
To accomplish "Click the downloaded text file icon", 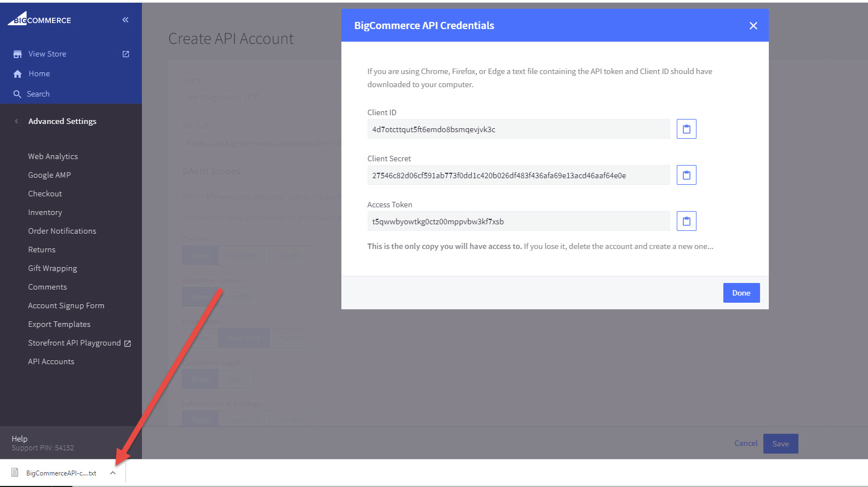I will [x=15, y=472].
